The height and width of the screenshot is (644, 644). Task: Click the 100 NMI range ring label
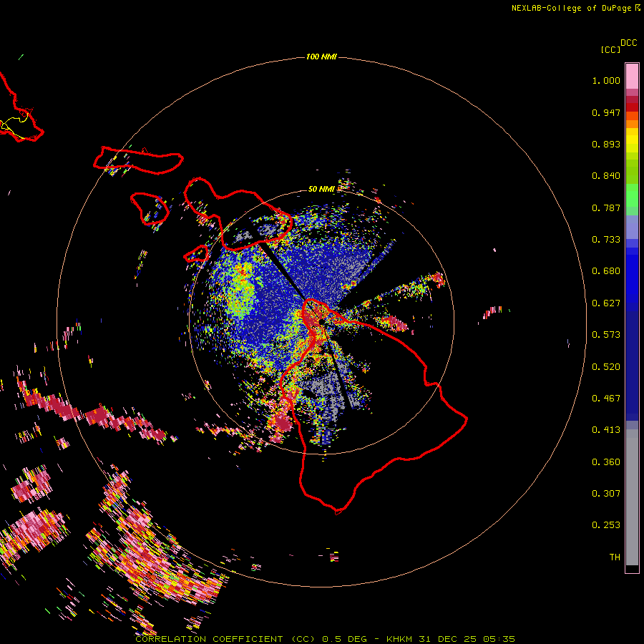point(321,57)
